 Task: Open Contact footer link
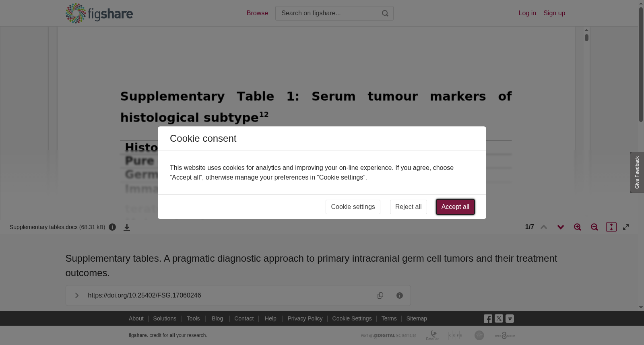(x=244, y=318)
